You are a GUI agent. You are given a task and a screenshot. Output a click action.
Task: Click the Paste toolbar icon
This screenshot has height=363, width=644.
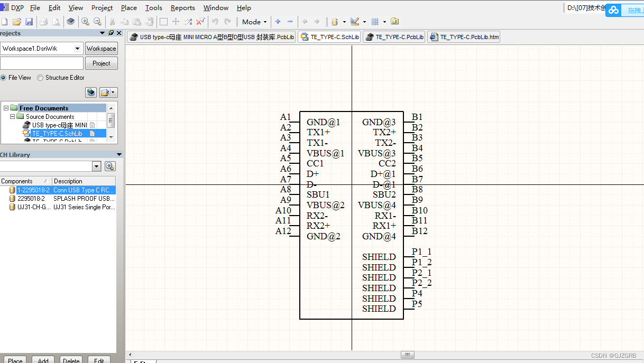[137, 22]
